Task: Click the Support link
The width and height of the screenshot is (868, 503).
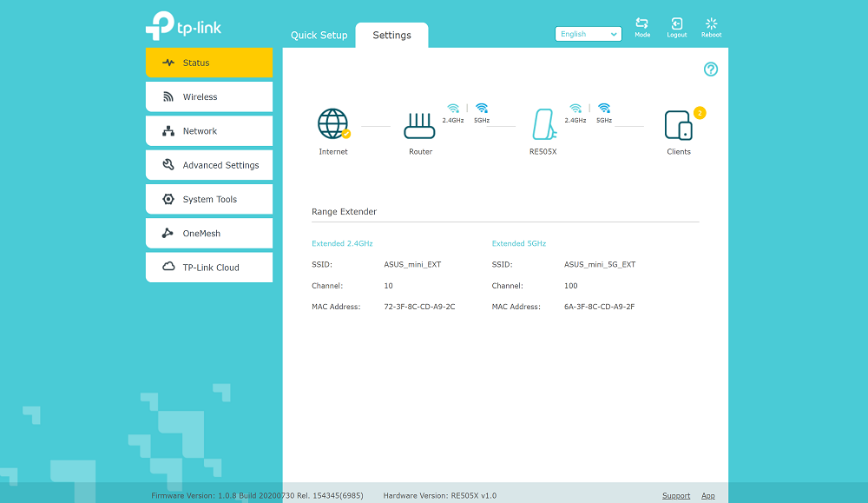Action: 676,496
